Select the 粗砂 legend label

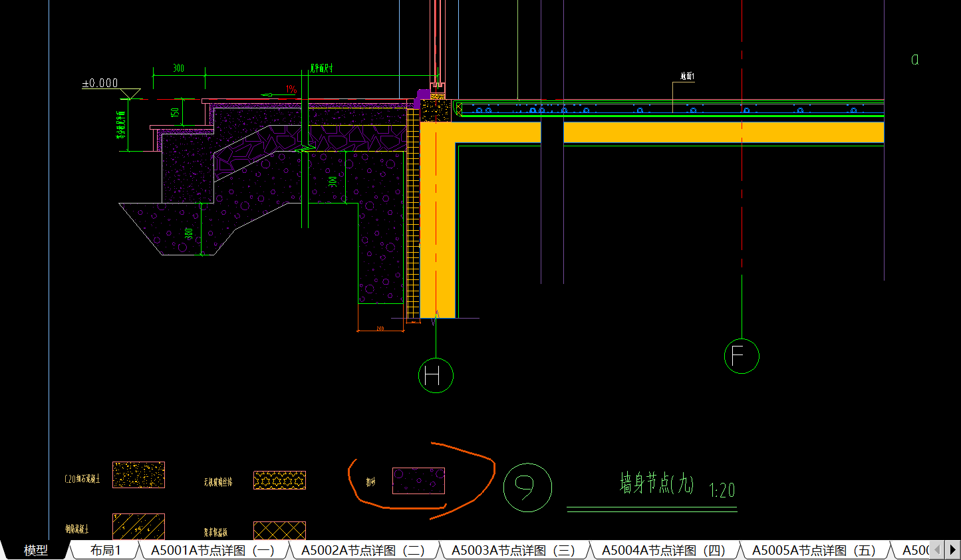pyautogui.click(x=370, y=482)
